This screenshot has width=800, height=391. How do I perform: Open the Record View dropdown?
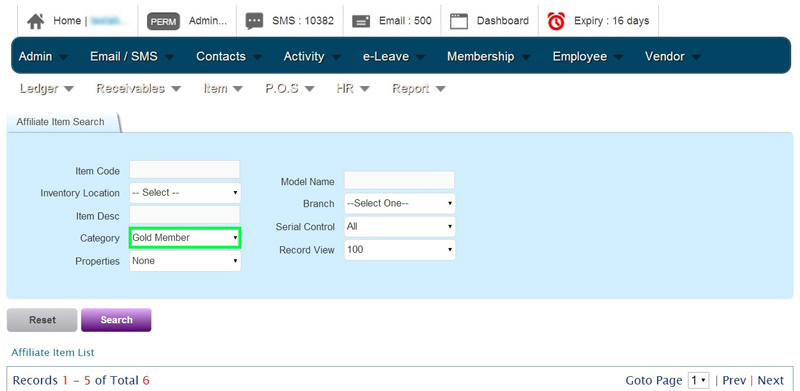pos(399,250)
